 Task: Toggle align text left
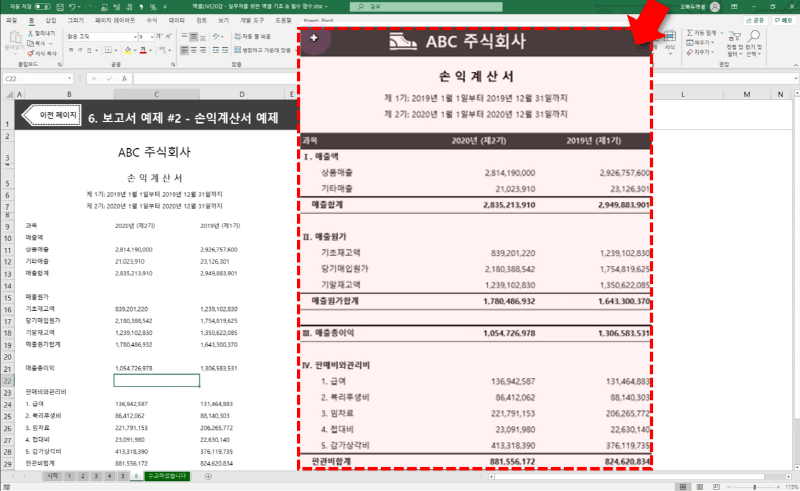click(185, 50)
